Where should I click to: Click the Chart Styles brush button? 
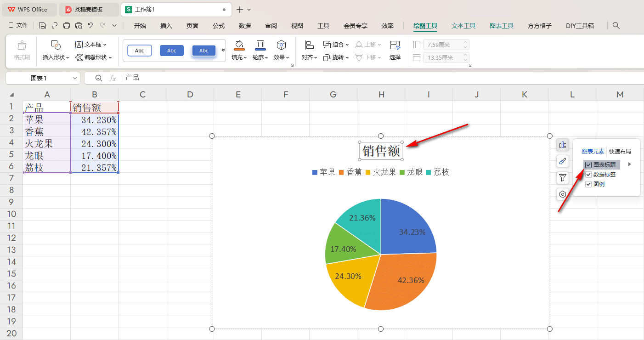[563, 161]
